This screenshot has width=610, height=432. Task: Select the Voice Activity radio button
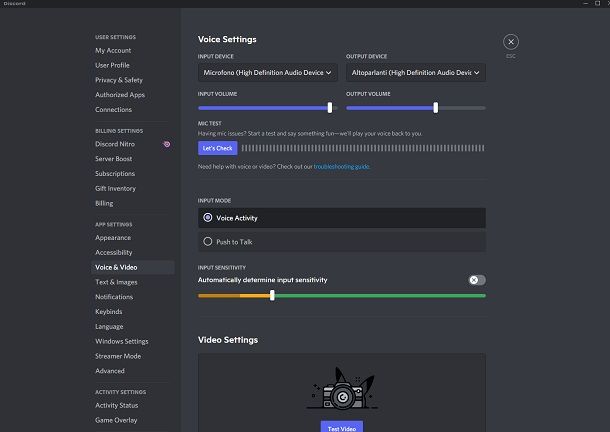point(208,218)
